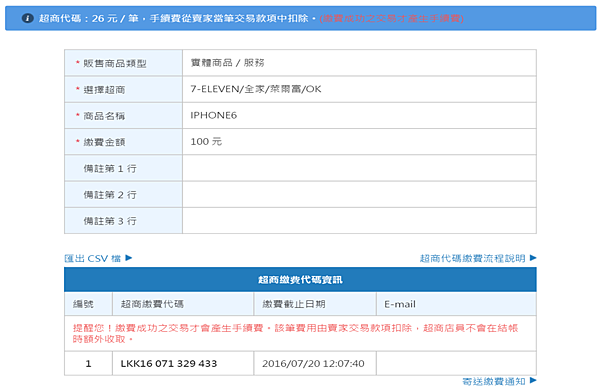Click the 販售商品類型 label
The height and width of the screenshot is (390, 600).
pos(115,63)
